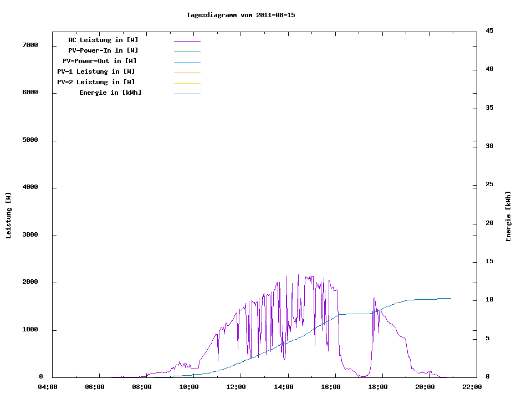Click the 18:00 time axis label
Viewport: 532px width, 399px height.
point(378,387)
